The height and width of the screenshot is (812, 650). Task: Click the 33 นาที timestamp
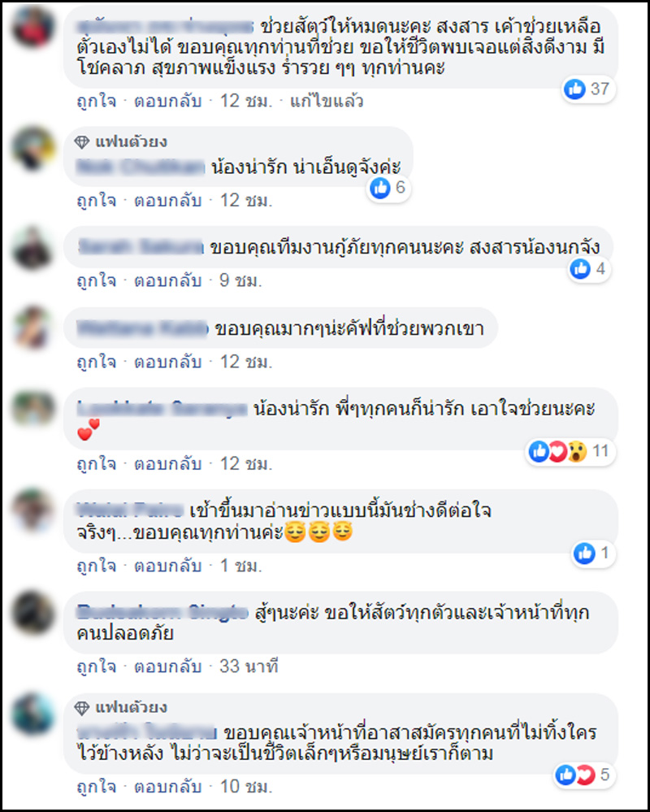pyautogui.click(x=249, y=667)
